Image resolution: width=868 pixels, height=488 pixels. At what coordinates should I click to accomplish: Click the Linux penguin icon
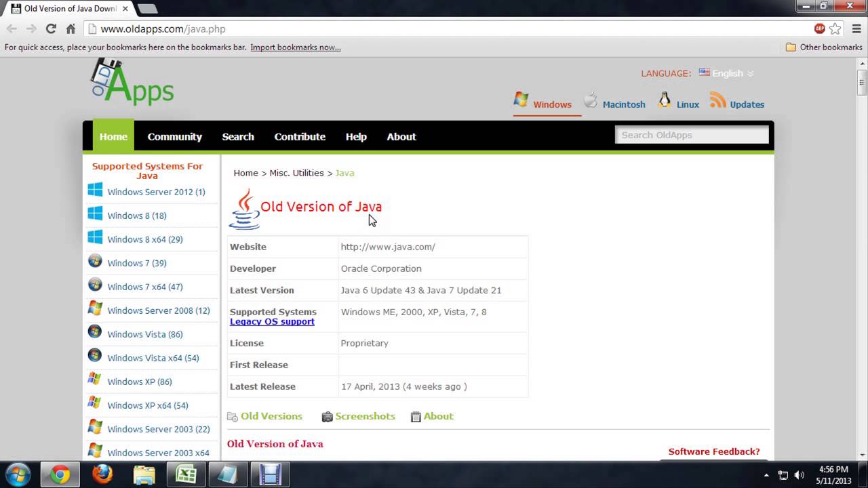665,100
